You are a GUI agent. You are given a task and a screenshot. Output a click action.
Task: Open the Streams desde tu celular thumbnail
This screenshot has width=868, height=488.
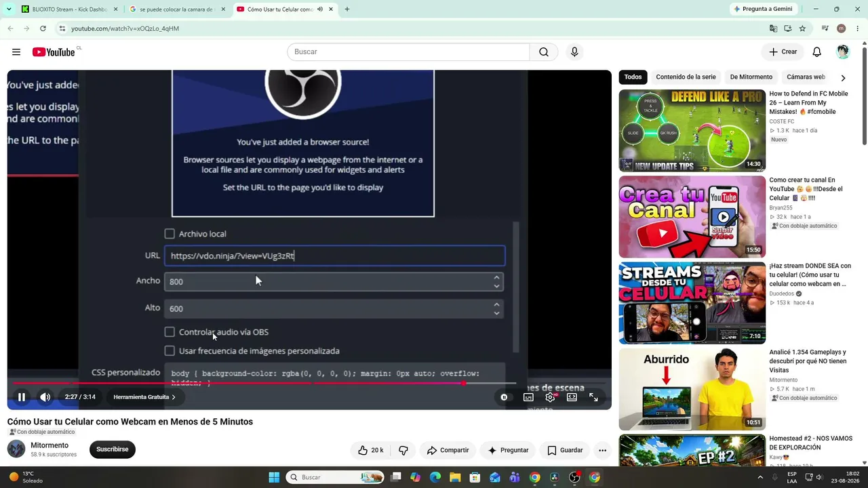pos(692,303)
